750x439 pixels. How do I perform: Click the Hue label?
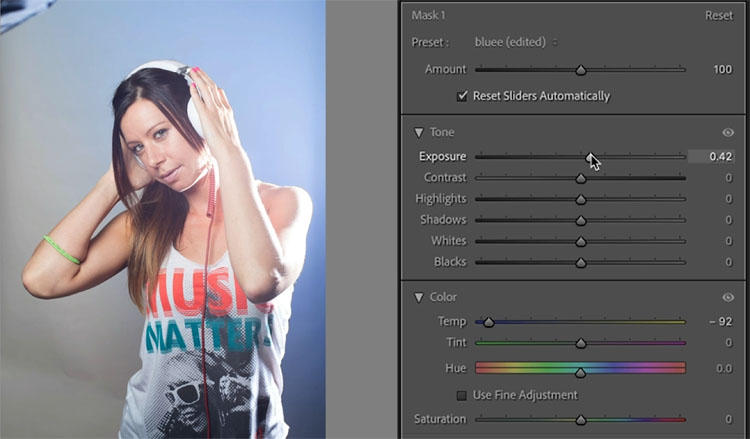(x=456, y=368)
